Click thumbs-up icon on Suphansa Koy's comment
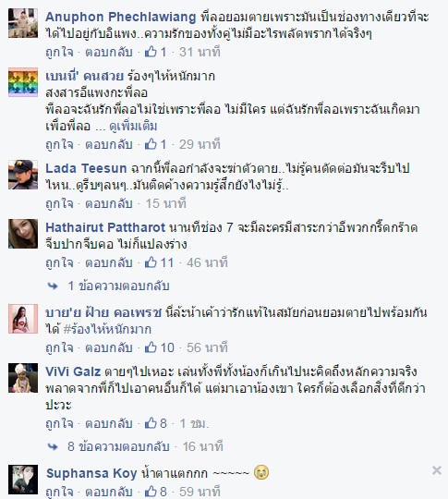 tap(151, 492)
